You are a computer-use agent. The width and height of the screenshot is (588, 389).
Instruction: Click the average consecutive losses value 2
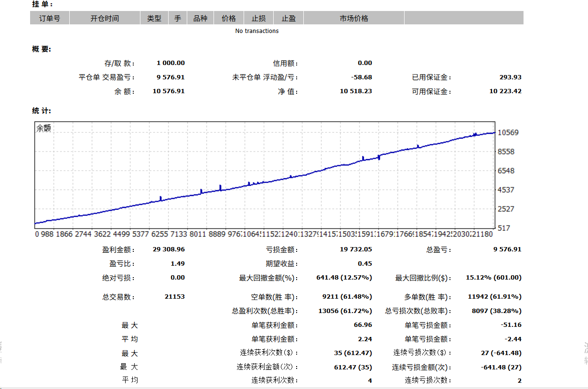click(519, 380)
